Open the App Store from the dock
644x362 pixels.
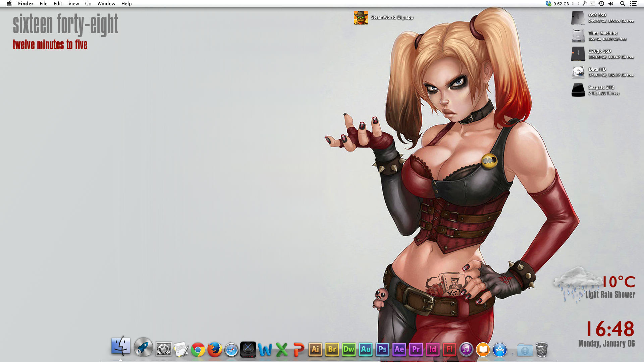pos(500,350)
